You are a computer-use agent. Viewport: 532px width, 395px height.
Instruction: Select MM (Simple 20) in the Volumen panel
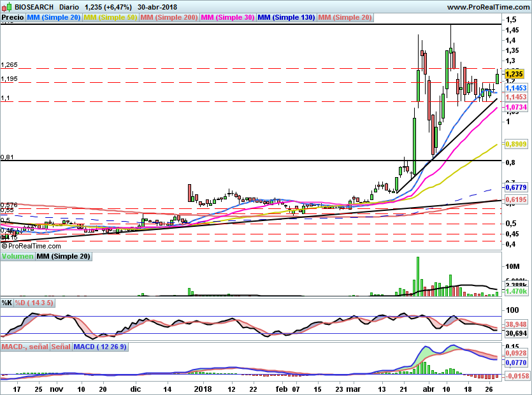(63, 256)
